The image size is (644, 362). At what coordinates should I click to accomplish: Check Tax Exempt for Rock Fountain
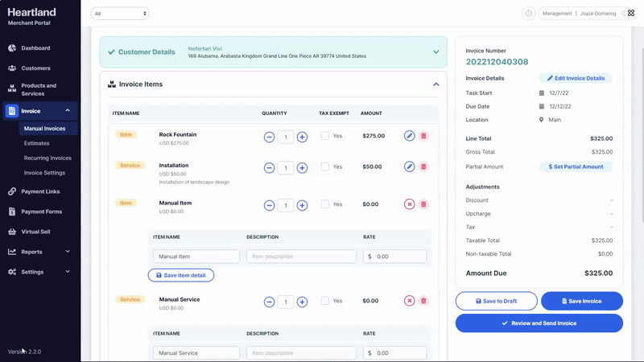[x=324, y=136]
